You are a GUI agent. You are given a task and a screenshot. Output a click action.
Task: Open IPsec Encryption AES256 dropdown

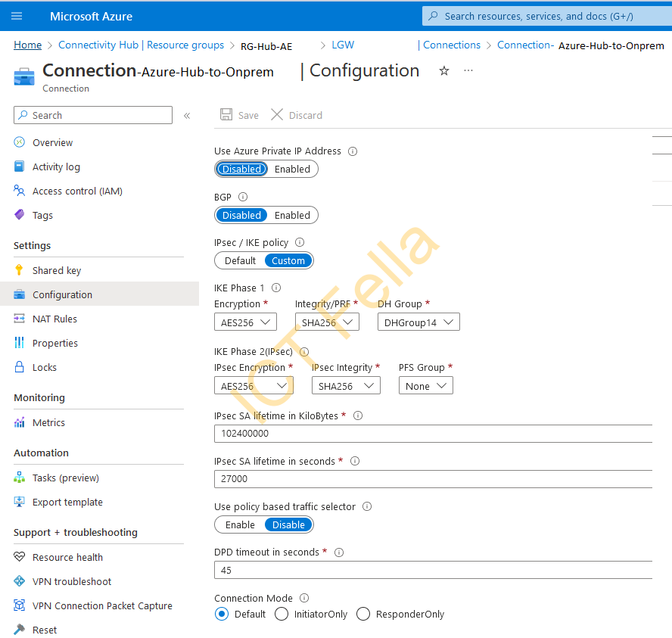coord(254,386)
